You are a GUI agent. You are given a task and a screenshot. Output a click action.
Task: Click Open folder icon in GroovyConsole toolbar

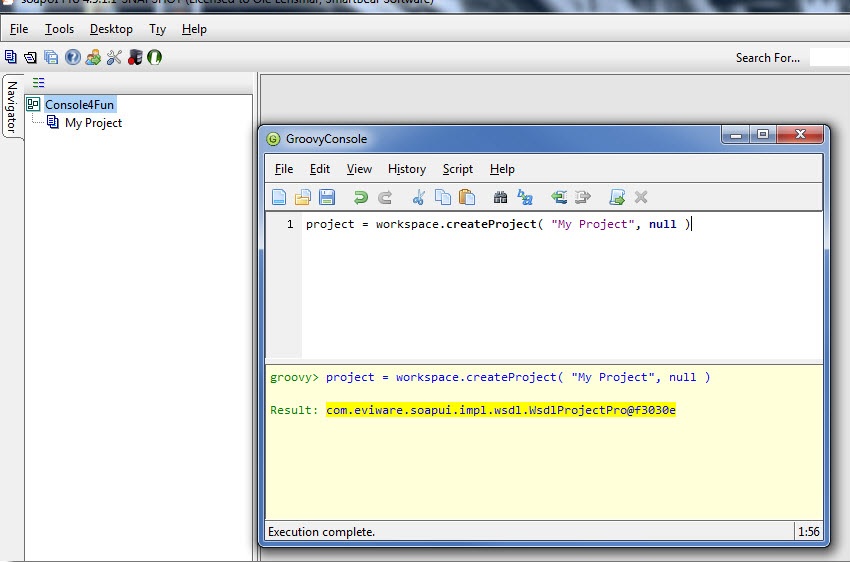(302, 197)
